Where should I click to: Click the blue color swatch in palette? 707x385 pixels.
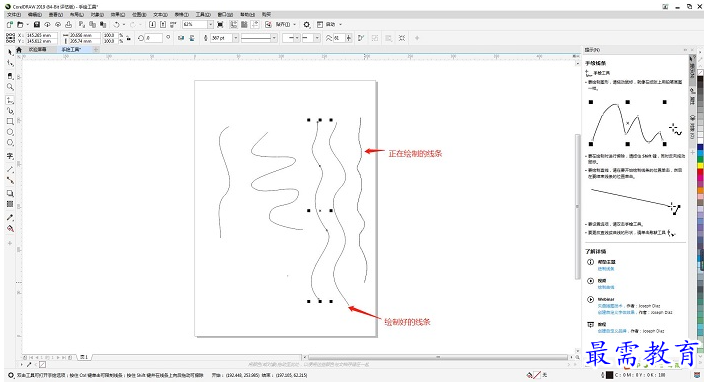(700, 147)
